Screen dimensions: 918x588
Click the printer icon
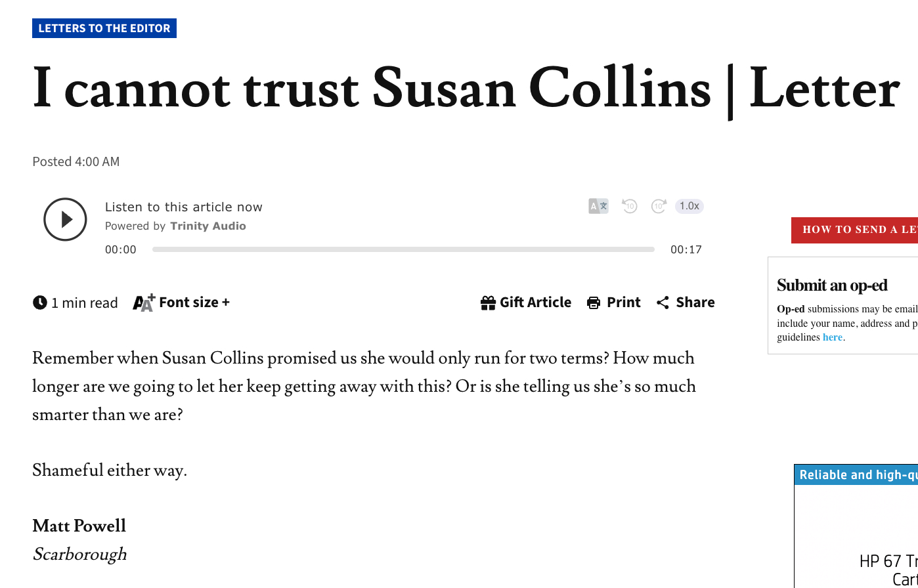(594, 303)
